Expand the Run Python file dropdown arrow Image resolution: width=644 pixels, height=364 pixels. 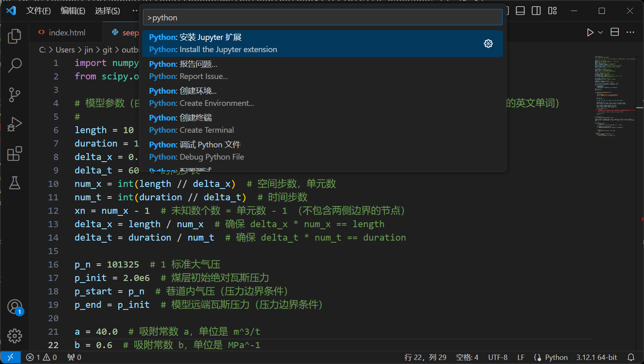[x=600, y=32]
